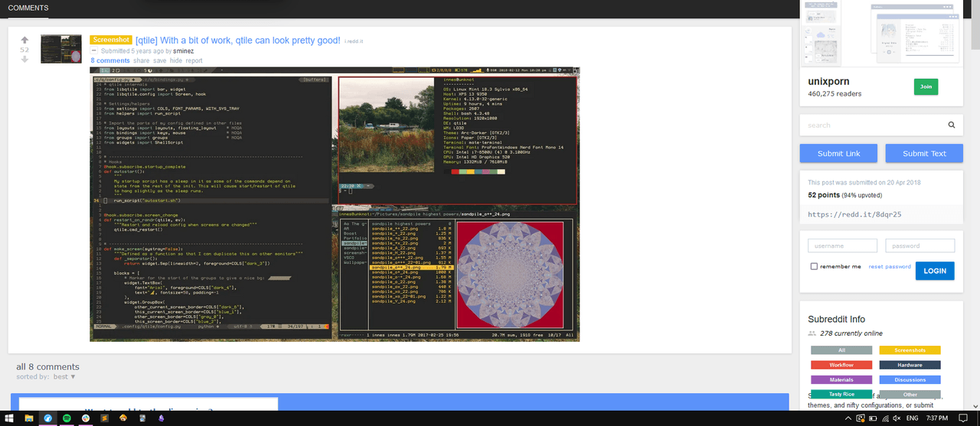
Task: Open the '8 comments' link
Action: click(109, 60)
